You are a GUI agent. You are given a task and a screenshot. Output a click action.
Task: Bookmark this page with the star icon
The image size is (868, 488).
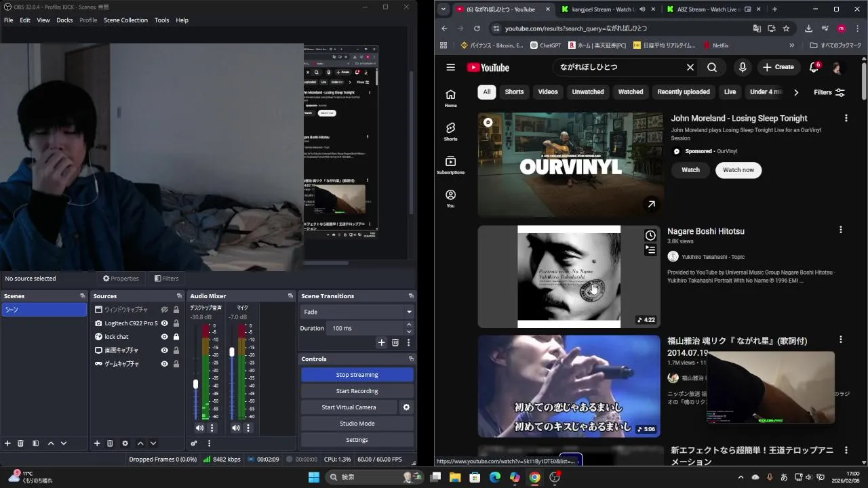(x=786, y=28)
